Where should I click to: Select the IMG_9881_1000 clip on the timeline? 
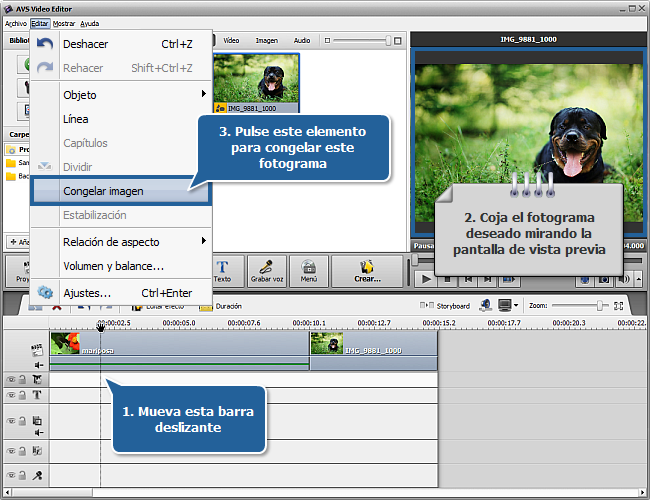(372, 346)
